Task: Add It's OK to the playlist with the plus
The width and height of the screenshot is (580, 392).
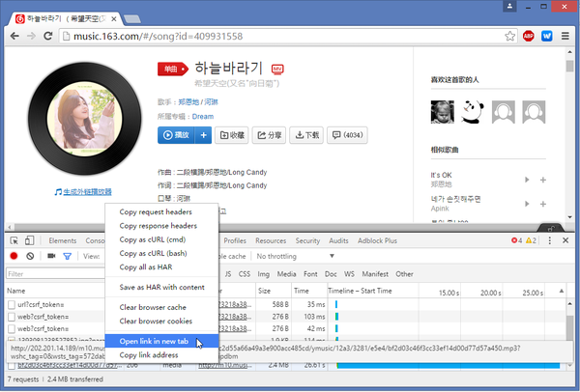Action: tap(543, 180)
